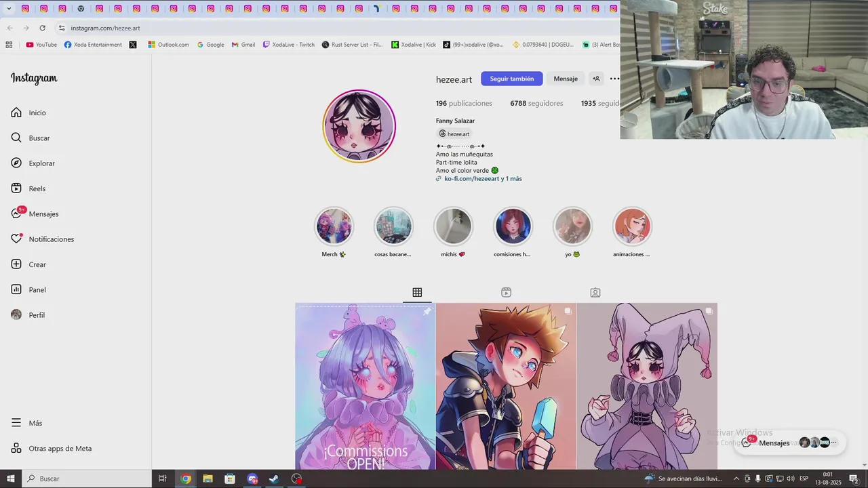Open the DOGEU price bookmark
This screenshot has width=868, height=488.
[543, 45]
